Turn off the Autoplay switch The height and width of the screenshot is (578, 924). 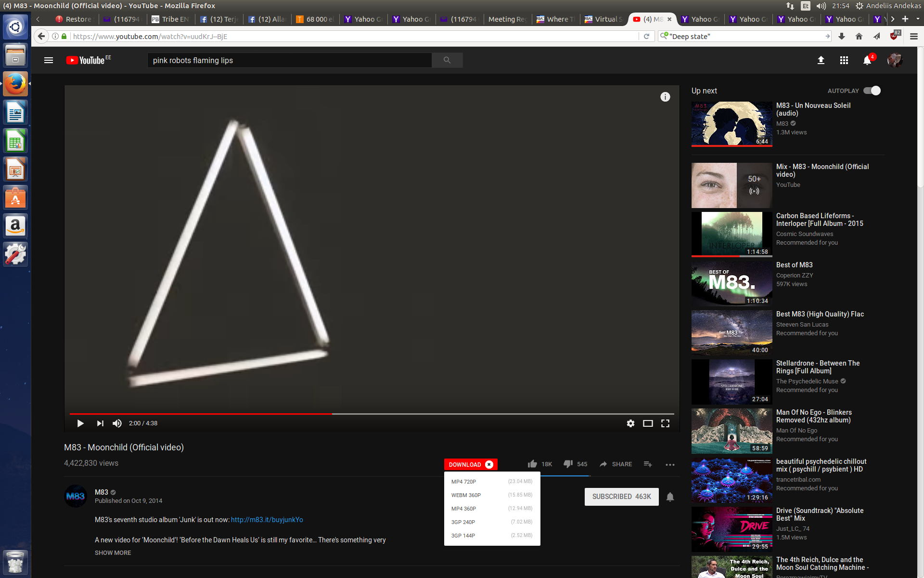click(x=872, y=91)
